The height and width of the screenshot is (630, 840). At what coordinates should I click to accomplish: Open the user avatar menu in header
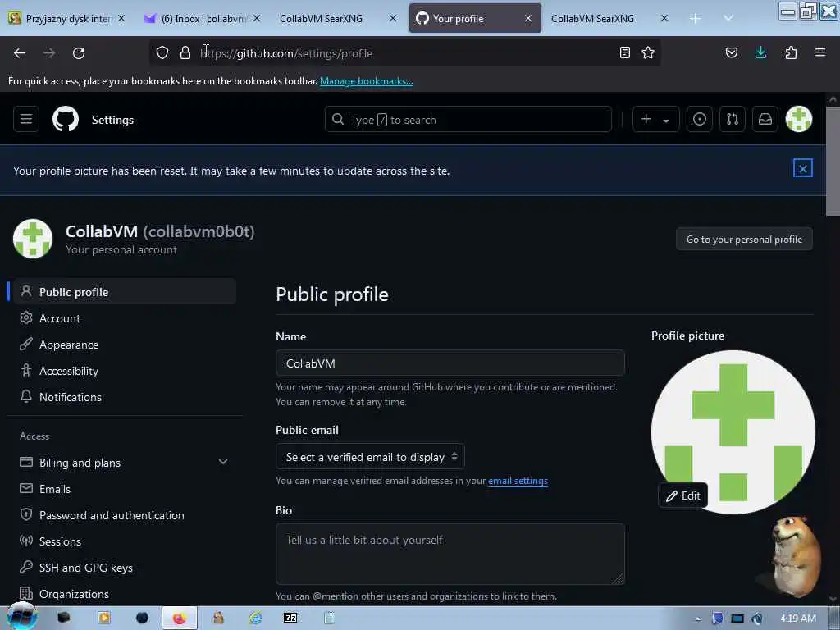tap(799, 119)
